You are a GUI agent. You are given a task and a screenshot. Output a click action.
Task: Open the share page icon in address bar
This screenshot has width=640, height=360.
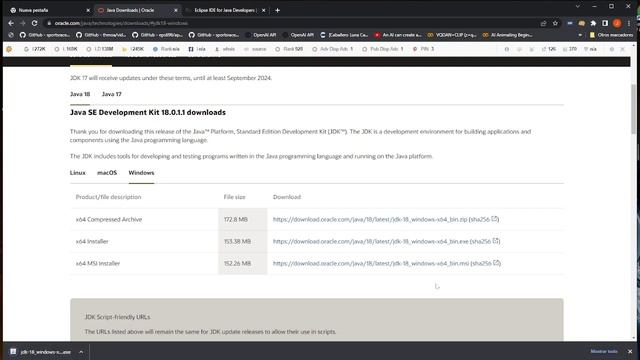543,23
